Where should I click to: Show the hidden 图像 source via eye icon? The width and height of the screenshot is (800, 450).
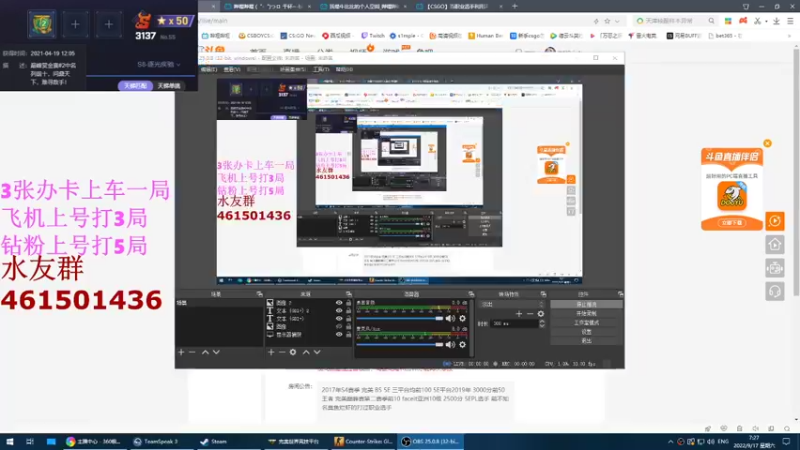(x=339, y=327)
